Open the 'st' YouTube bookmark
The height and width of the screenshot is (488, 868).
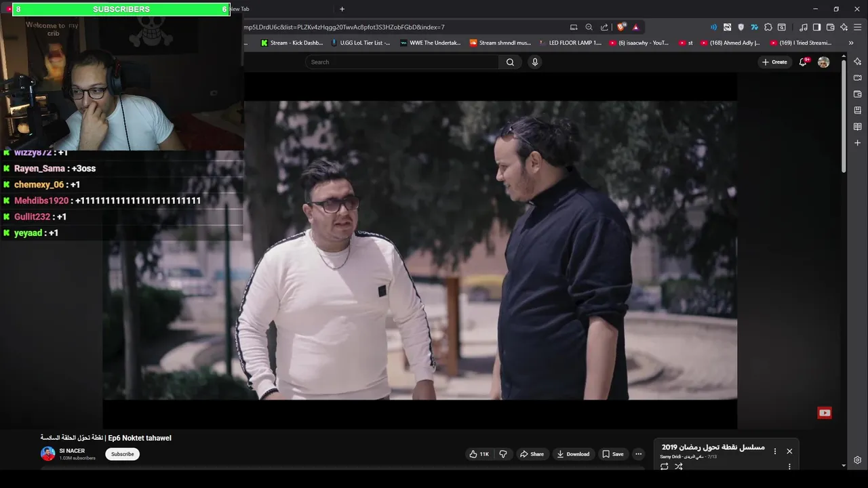(x=686, y=43)
